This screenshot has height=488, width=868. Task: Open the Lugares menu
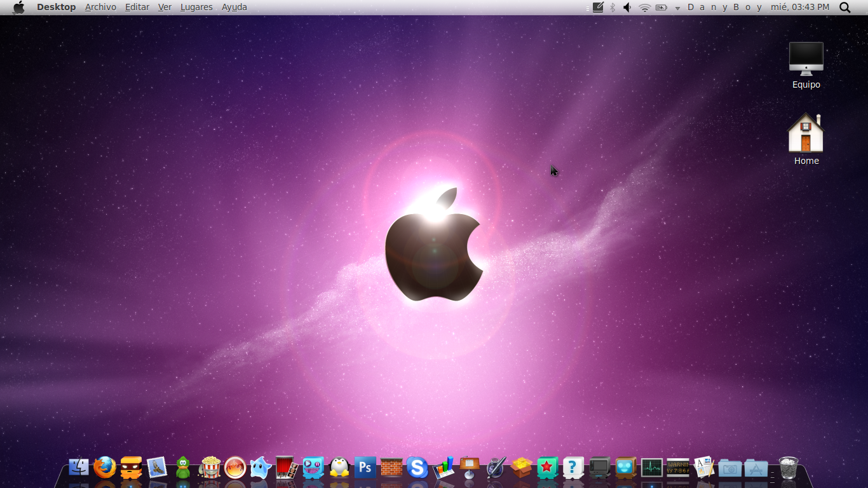(x=196, y=7)
